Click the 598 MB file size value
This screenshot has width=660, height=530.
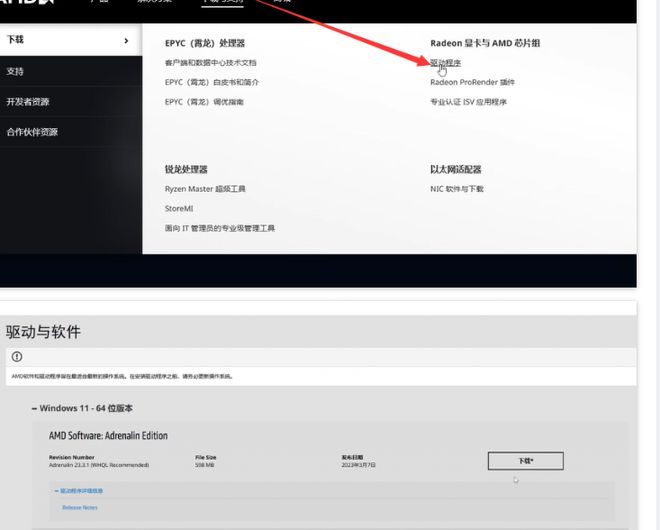coord(205,465)
